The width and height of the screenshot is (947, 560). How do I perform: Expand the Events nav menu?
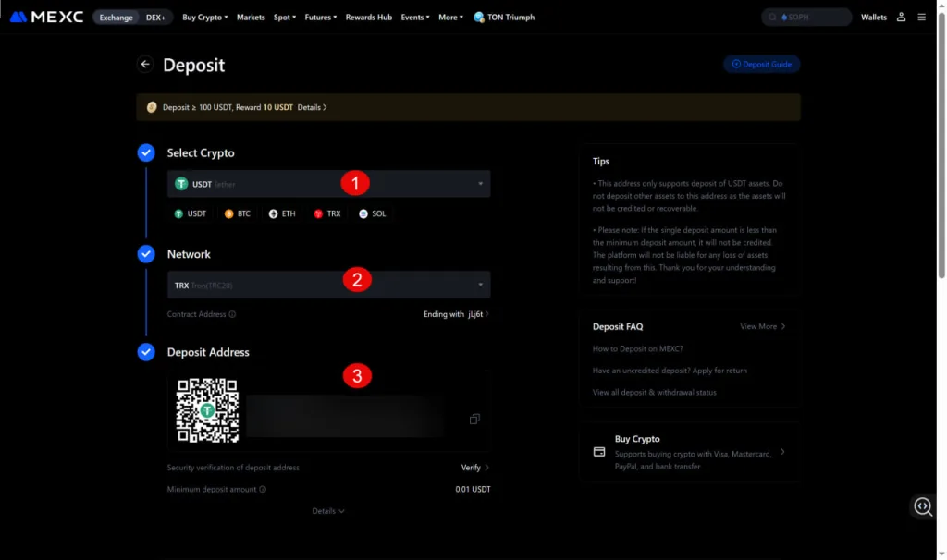[415, 17]
